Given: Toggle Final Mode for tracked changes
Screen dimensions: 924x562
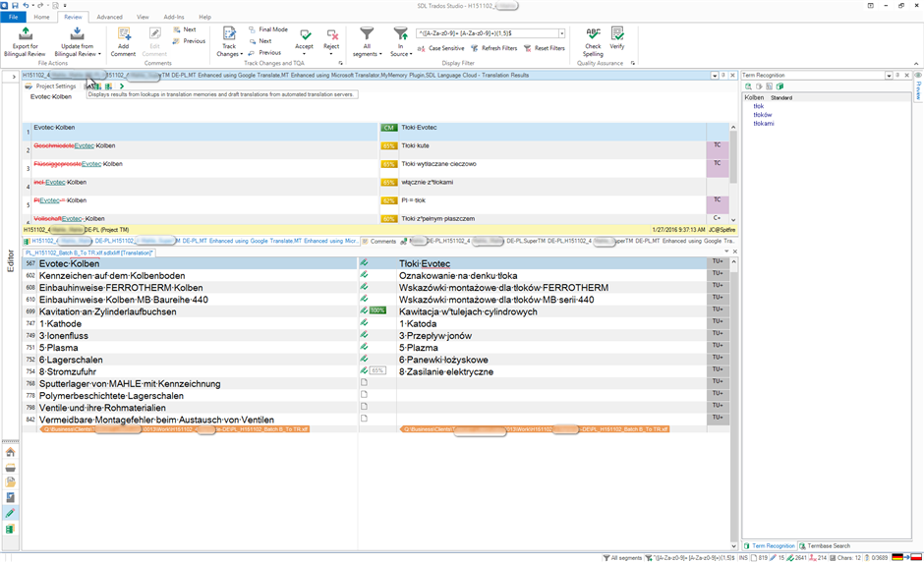Looking at the screenshot, I should (x=268, y=29).
